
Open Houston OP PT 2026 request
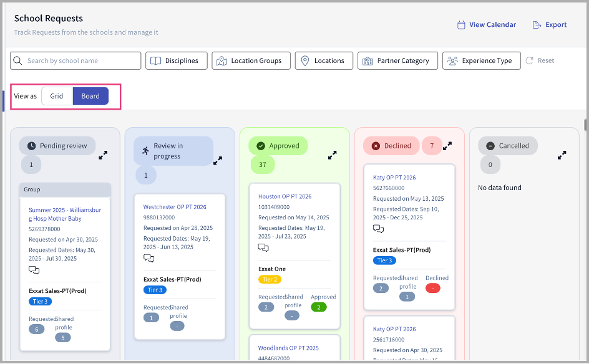[x=285, y=196]
